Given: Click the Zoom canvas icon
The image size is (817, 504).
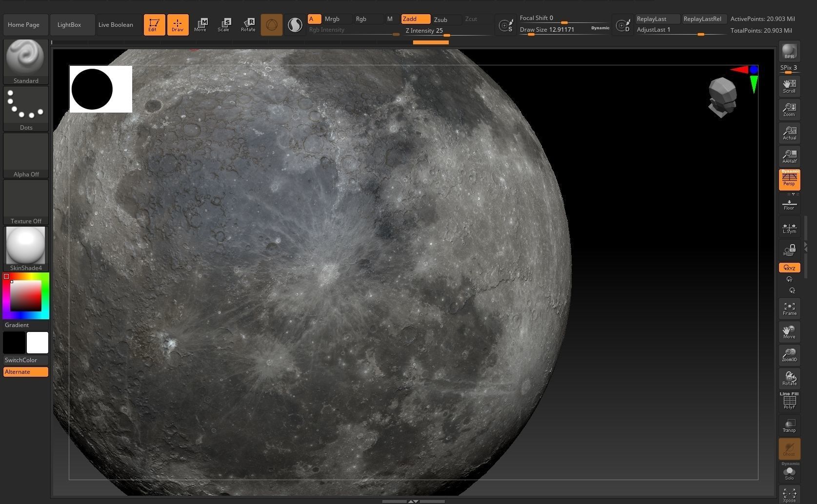Looking at the screenshot, I should [x=789, y=110].
